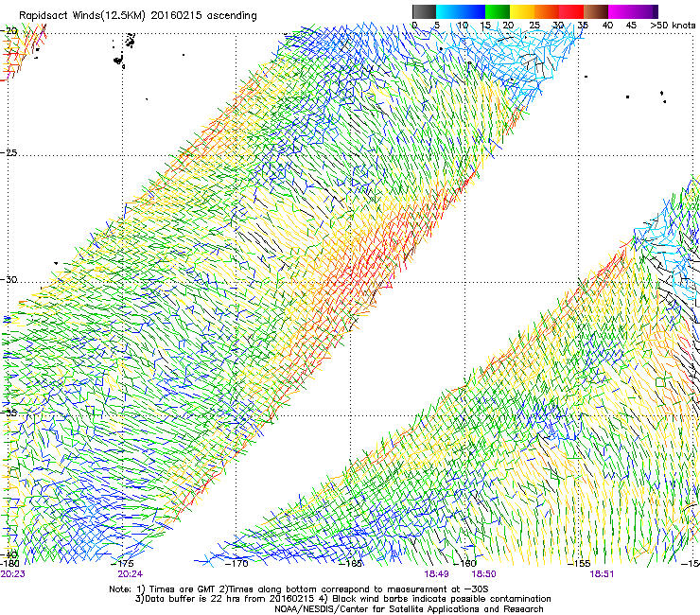Select the yellow 20–25 knots legend segment
This screenshot has width=700, height=615.
point(522,11)
